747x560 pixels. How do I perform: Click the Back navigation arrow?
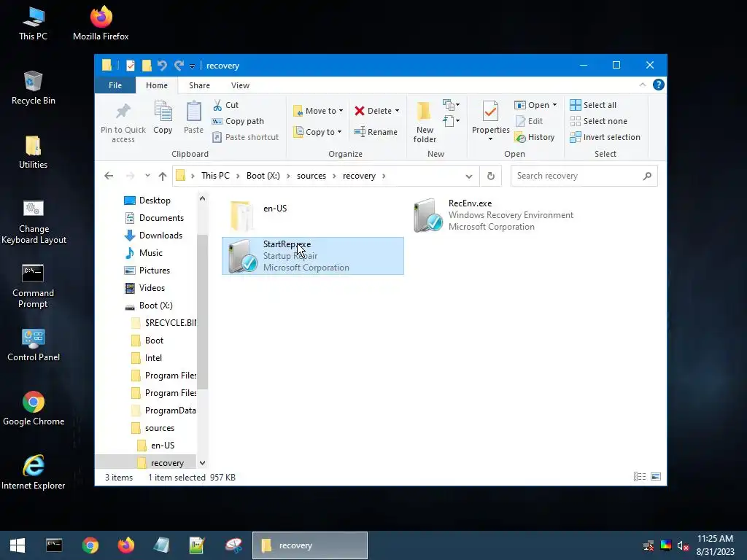[x=109, y=176]
